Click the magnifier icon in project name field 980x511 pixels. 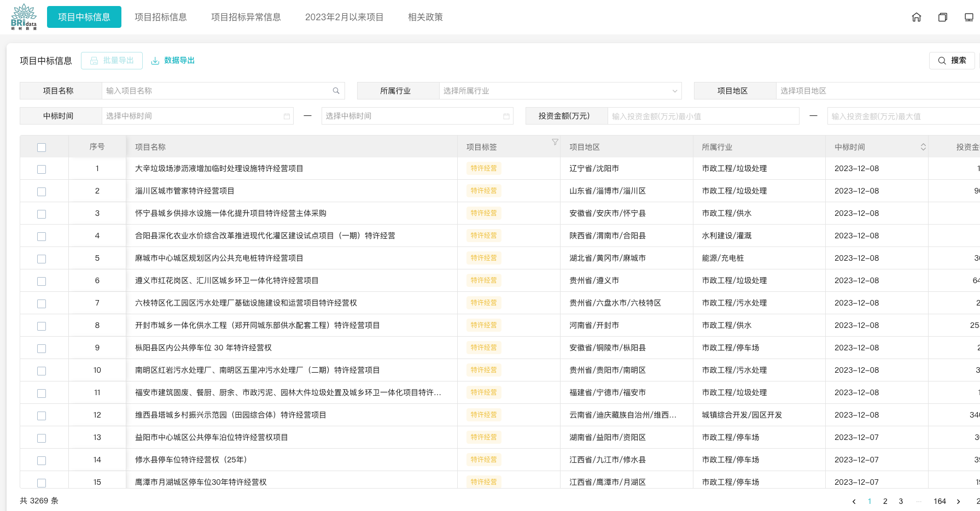tap(336, 91)
